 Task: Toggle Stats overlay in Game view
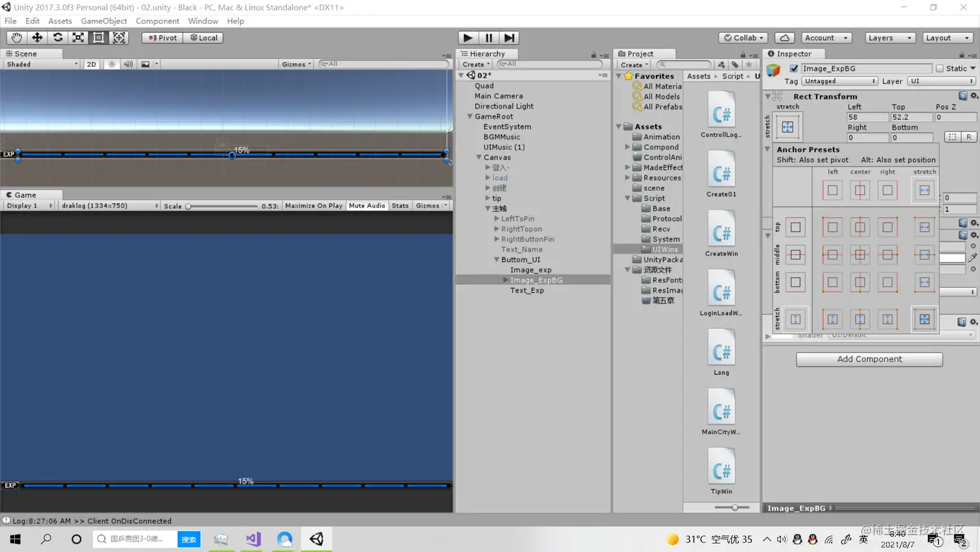tap(400, 206)
